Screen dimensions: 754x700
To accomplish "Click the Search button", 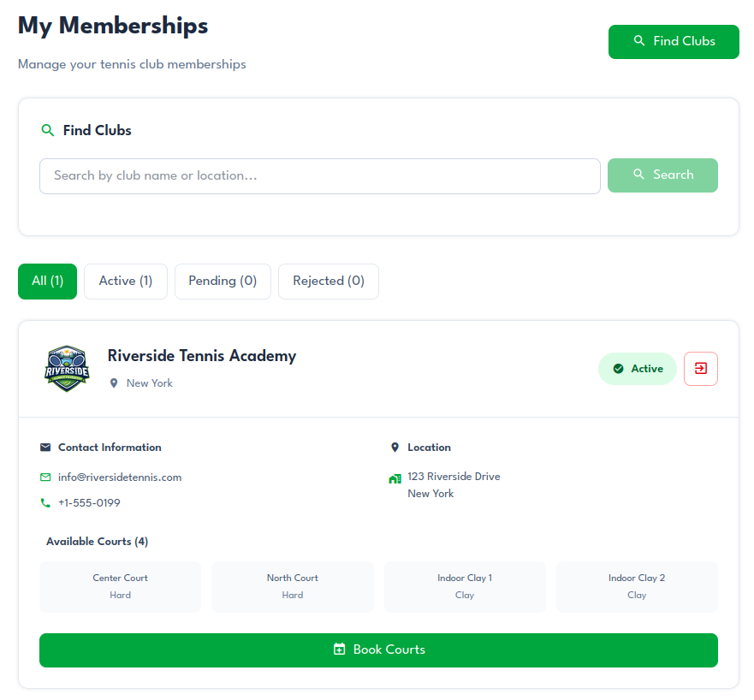I will pos(662,175).
